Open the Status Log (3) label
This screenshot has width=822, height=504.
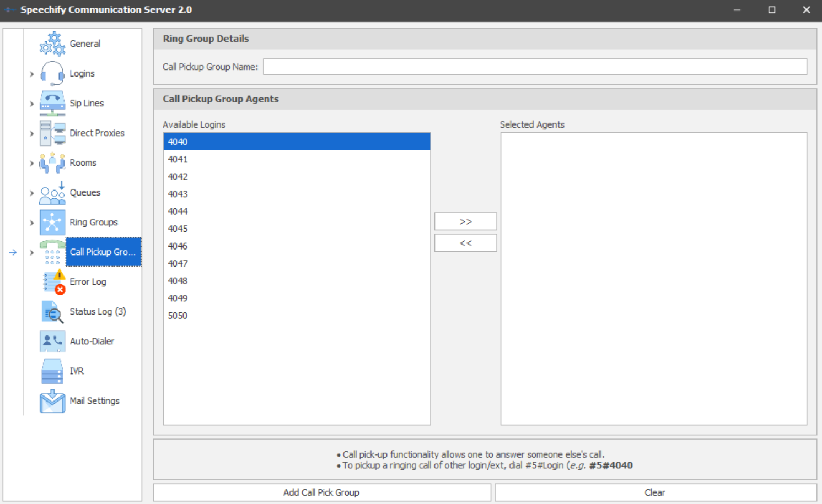(x=98, y=311)
